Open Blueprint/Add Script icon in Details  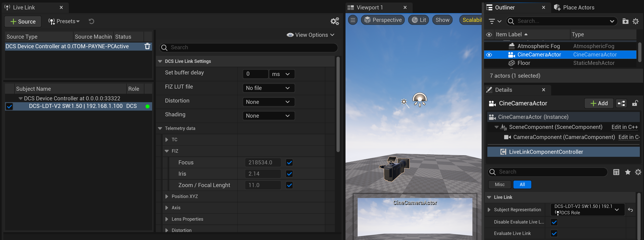click(x=621, y=103)
